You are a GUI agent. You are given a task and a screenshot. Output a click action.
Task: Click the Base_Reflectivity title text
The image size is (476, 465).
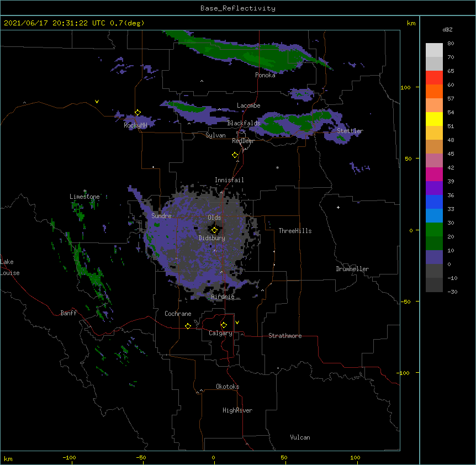[x=238, y=8]
